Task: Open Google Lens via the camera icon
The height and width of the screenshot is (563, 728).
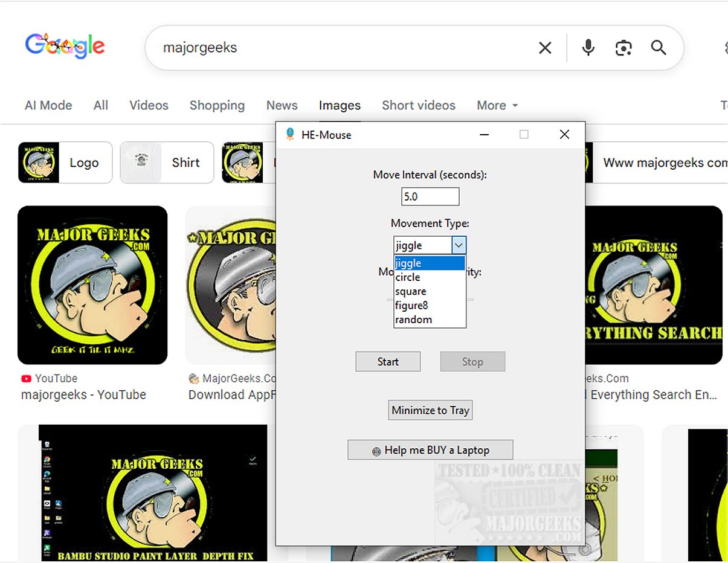Action: coord(623,47)
